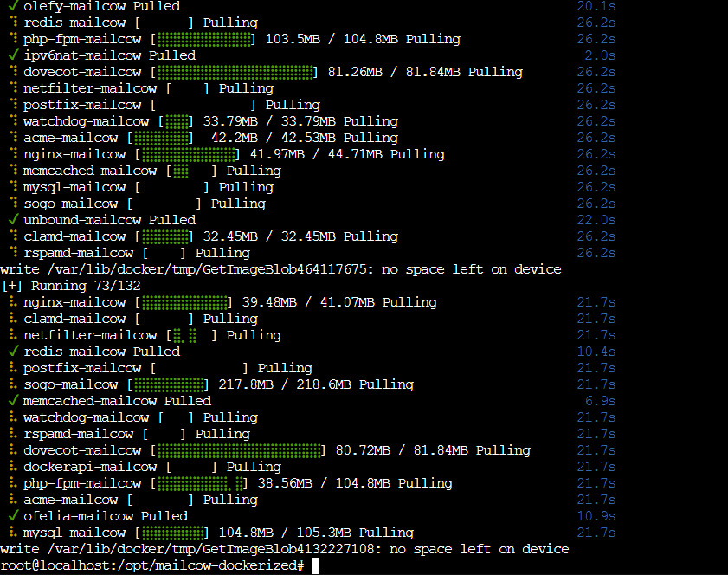The width and height of the screenshot is (728, 575).
Task: Click the mysql-mailcow green progress bar at 104.8MB
Action: pyautogui.click(x=173, y=533)
